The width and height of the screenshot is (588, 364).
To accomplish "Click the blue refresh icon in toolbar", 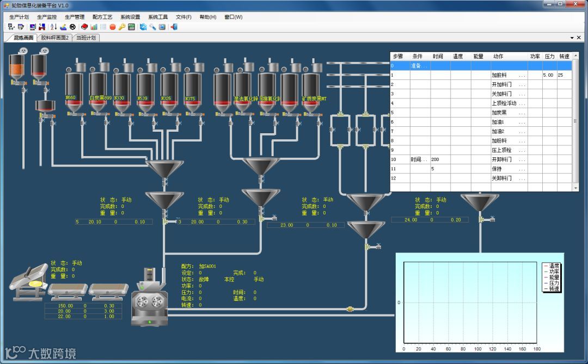I will click(x=143, y=27).
